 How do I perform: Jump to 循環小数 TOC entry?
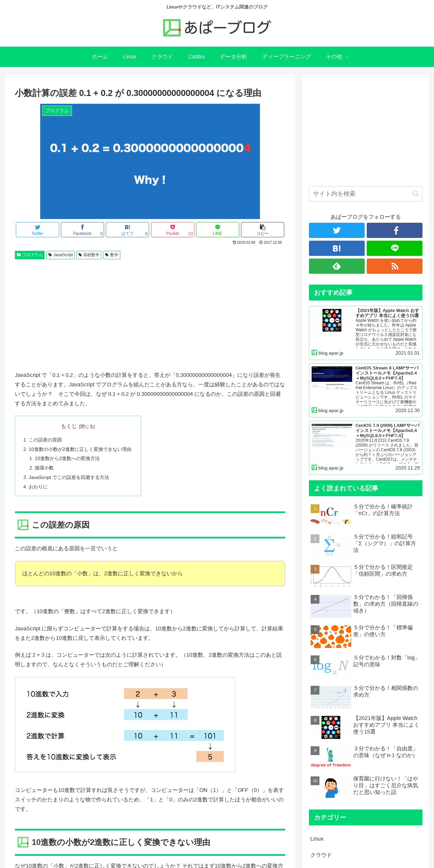click(x=44, y=468)
